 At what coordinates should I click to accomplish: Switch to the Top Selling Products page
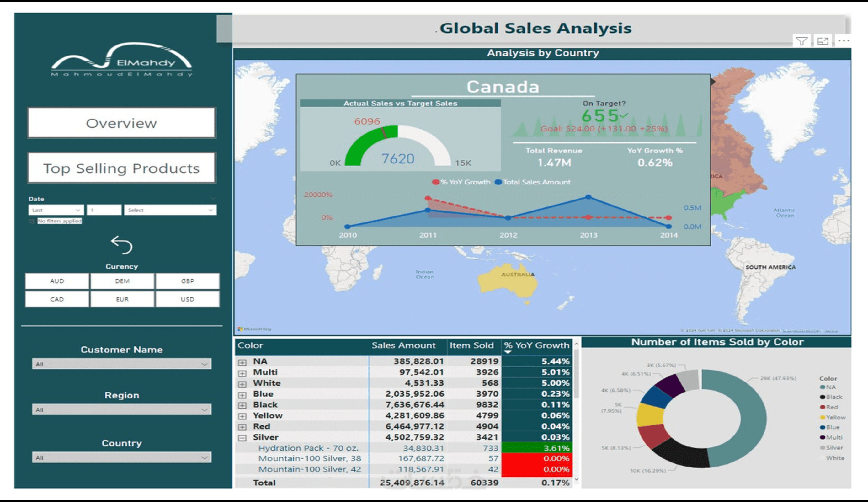click(121, 168)
